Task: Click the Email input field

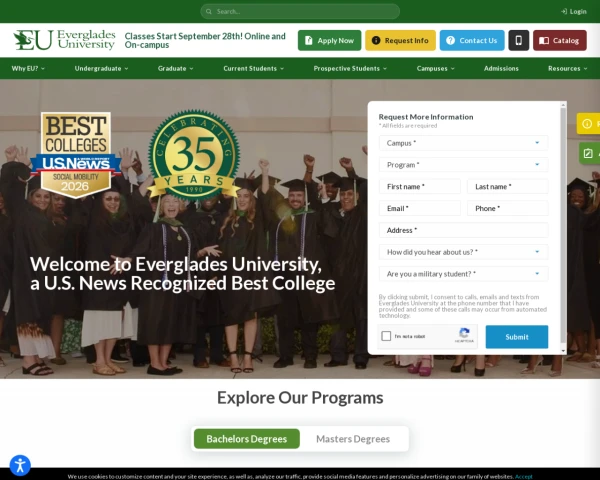Action: pos(419,208)
